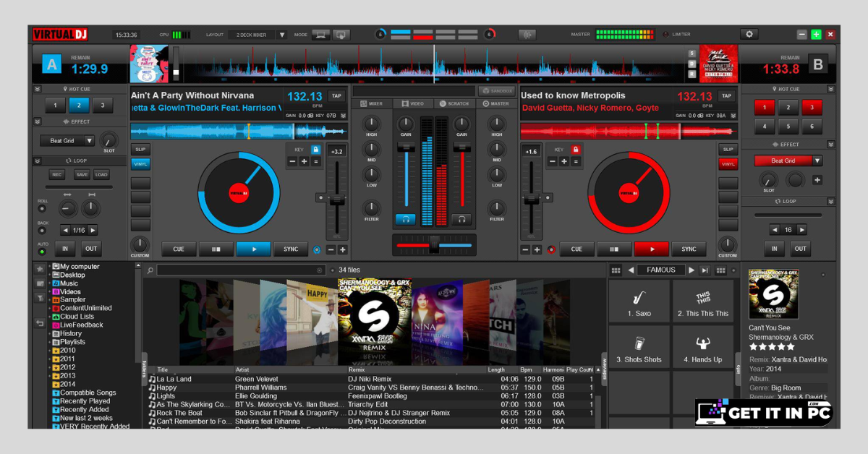Click the S button beside the deck B cover
Screen dimensions: 868x454
click(x=692, y=53)
